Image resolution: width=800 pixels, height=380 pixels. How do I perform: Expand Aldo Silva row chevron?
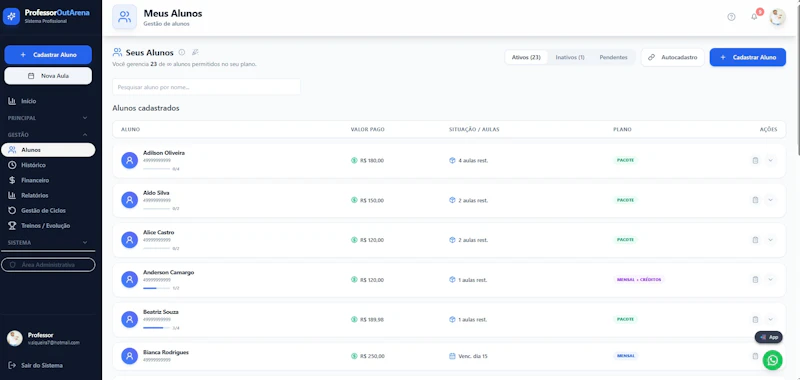(770, 200)
